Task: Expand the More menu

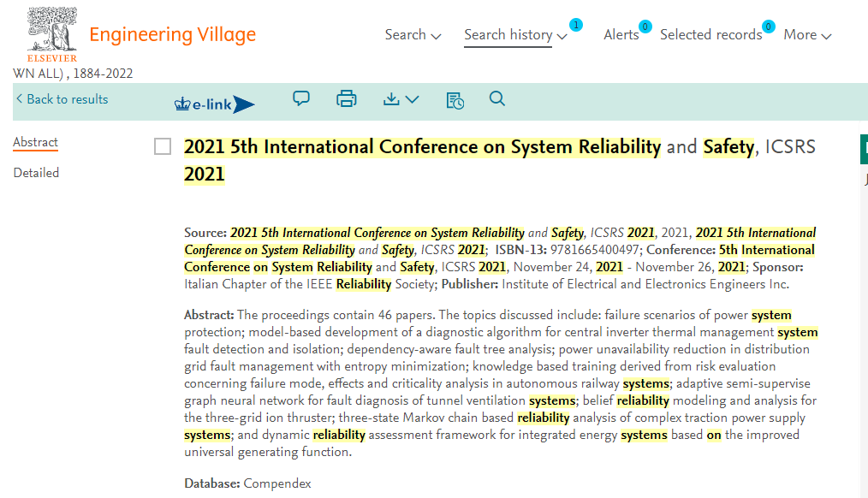Action: pos(807,35)
